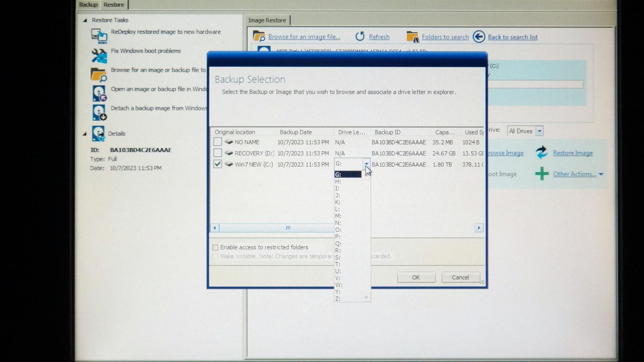Click the Open an image in Windows Explorer icon
Screen dimensions: 644x362
pyautogui.click(x=99, y=94)
